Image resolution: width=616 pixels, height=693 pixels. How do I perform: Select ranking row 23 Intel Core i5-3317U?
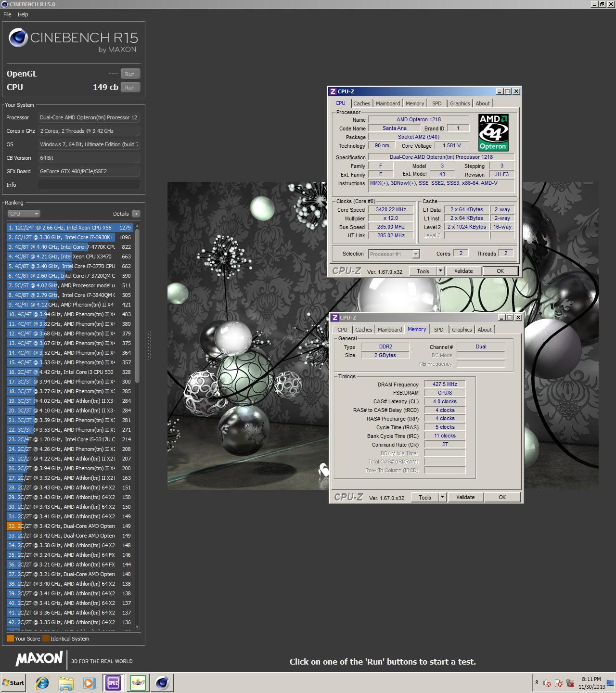70,439
